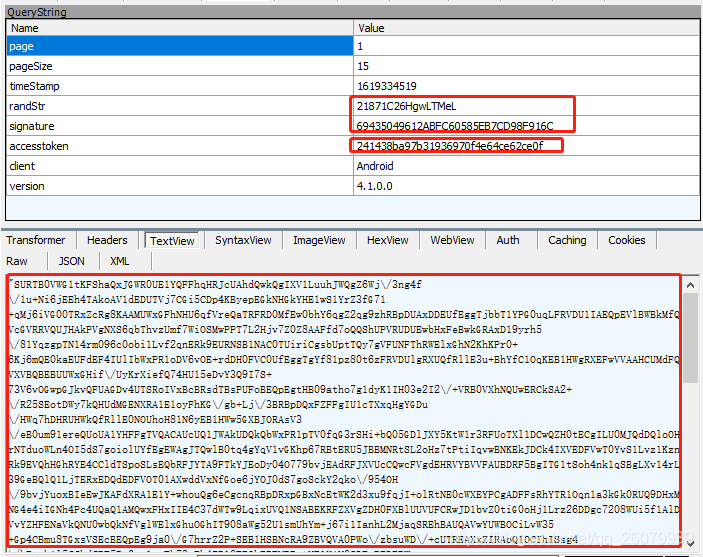Open the Headers response tab
Screen dimensions: 703x557
pos(107,240)
